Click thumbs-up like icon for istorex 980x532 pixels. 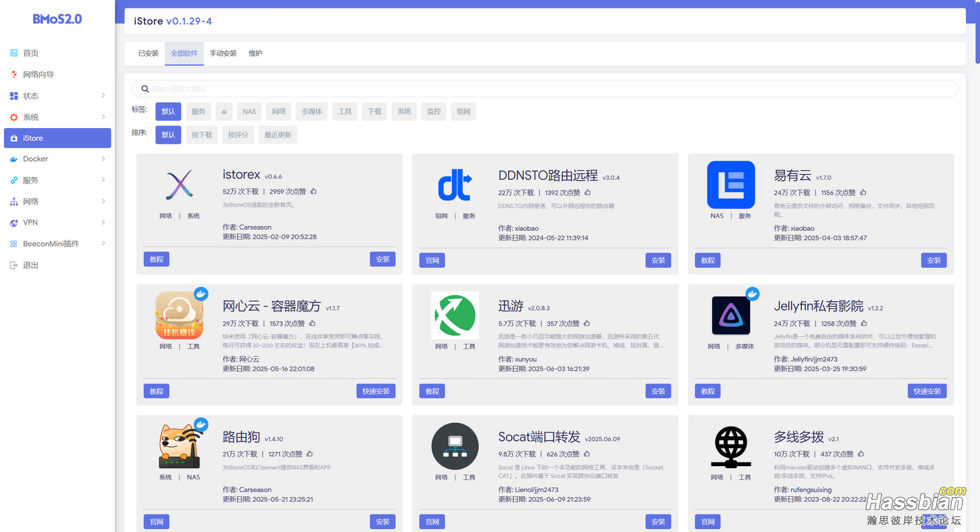point(314,191)
